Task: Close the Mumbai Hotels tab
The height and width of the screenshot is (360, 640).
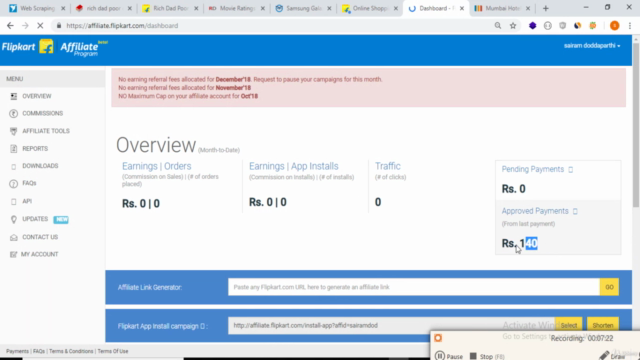Action: (x=528, y=8)
